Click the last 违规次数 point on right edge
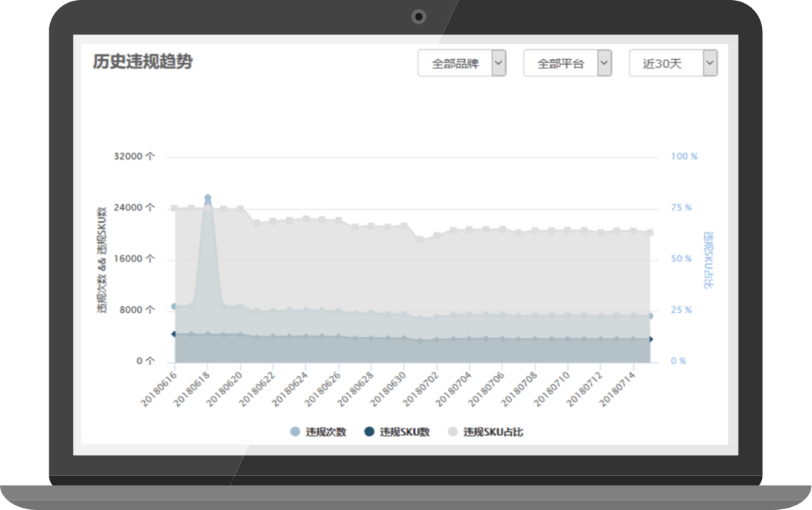This screenshot has height=510, width=812. coord(649,316)
